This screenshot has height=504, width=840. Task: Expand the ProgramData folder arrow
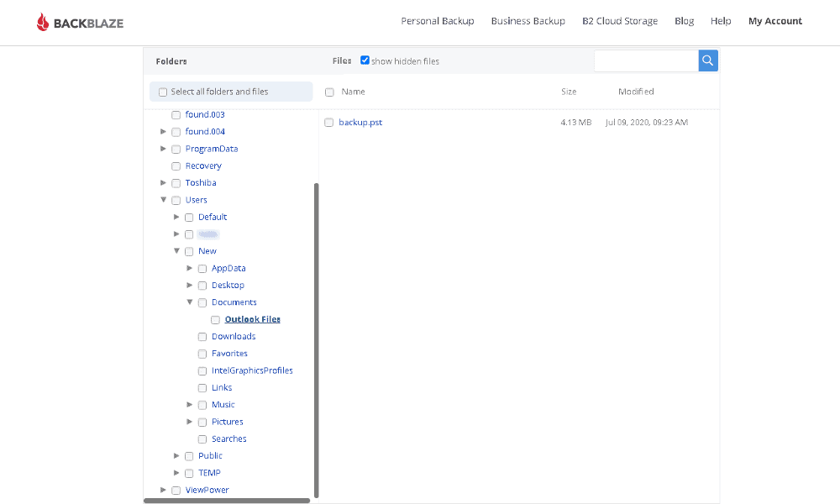coord(164,149)
